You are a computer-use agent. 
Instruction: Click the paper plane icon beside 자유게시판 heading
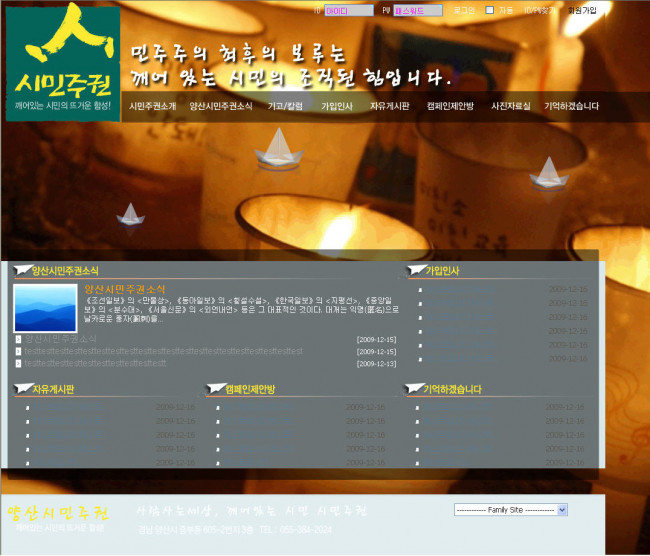pyautogui.click(x=23, y=388)
